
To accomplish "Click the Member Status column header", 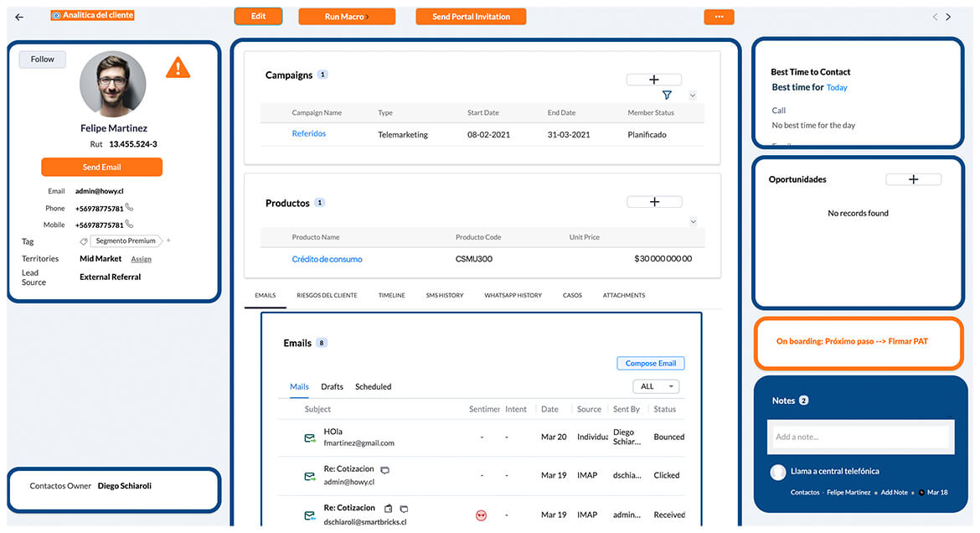I will 651,113.
